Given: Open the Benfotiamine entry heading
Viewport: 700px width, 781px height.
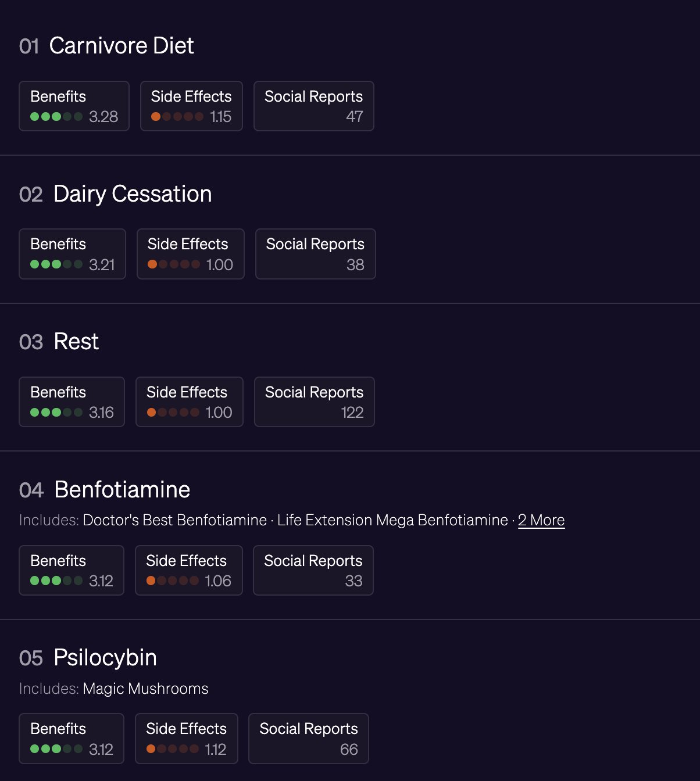Looking at the screenshot, I should click(x=122, y=490).
